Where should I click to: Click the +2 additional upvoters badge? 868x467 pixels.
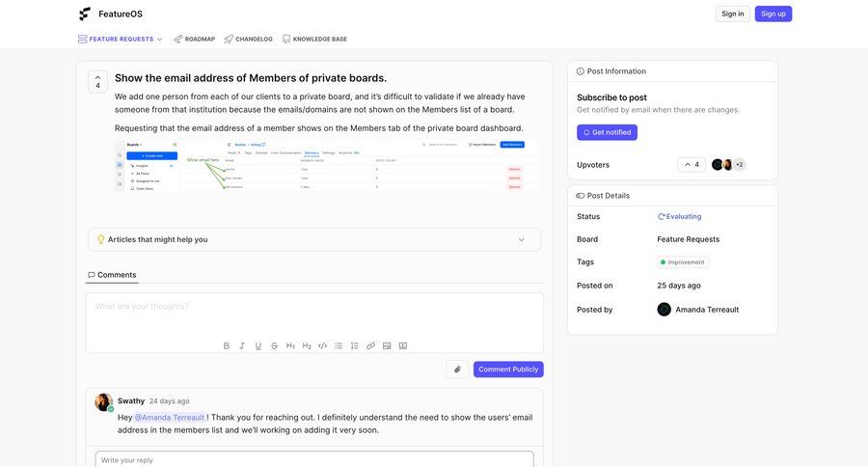pyautogui.click(x=740, y=165)
